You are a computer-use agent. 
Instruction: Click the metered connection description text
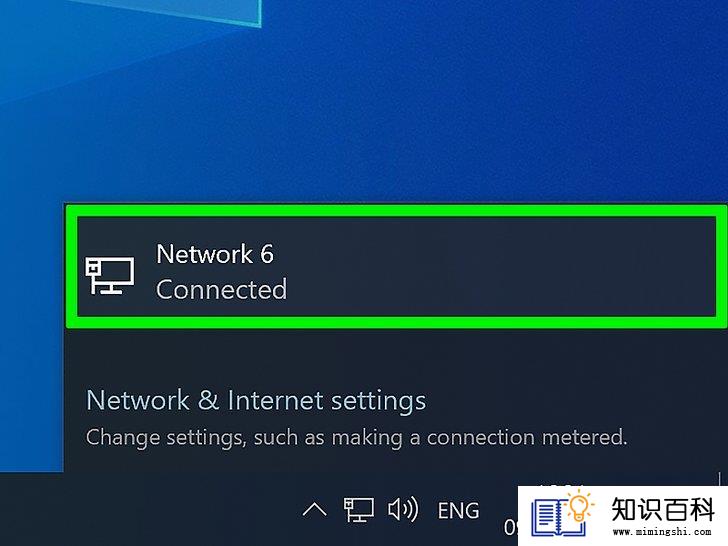pos(357,437)
